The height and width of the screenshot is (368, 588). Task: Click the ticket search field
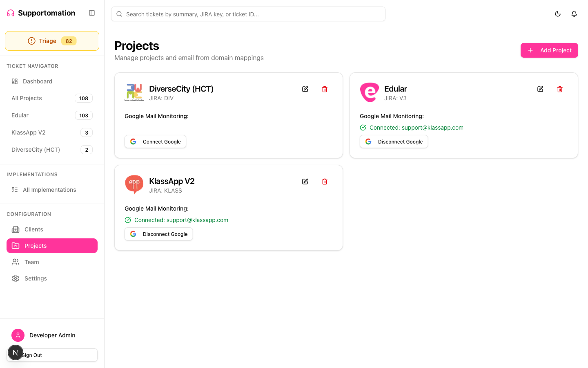click(x=248, y=14)
